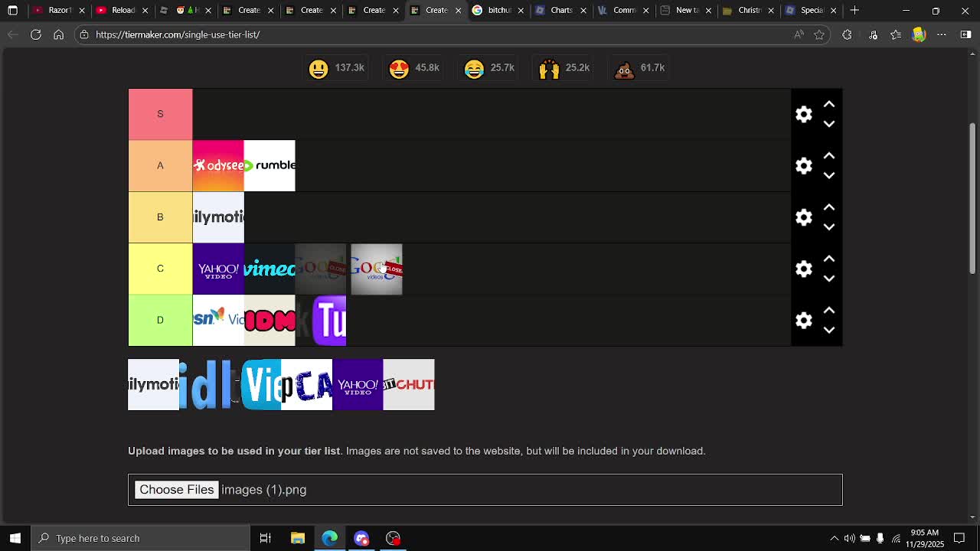Click the Rumble logo in the A tier

click(x=269, y=165)
